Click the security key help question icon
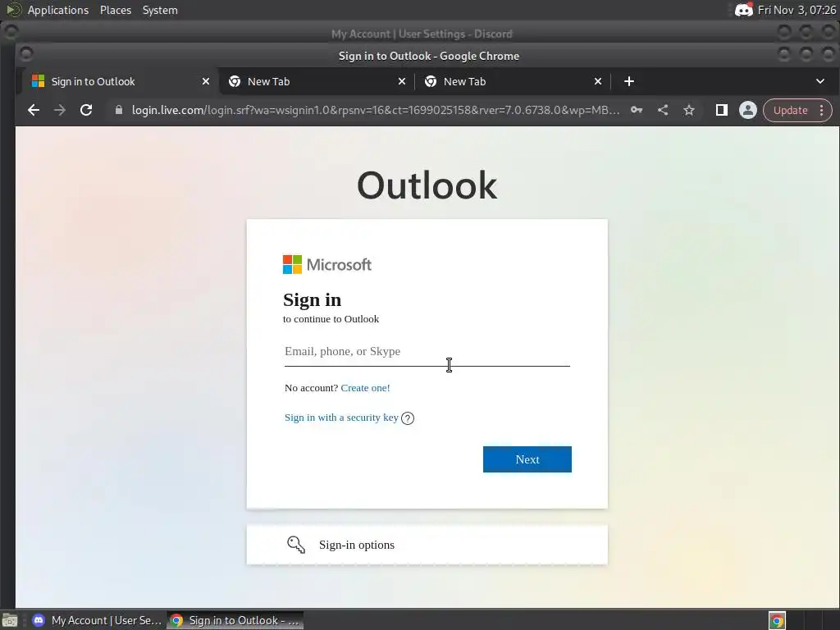 tap(407, 418)
